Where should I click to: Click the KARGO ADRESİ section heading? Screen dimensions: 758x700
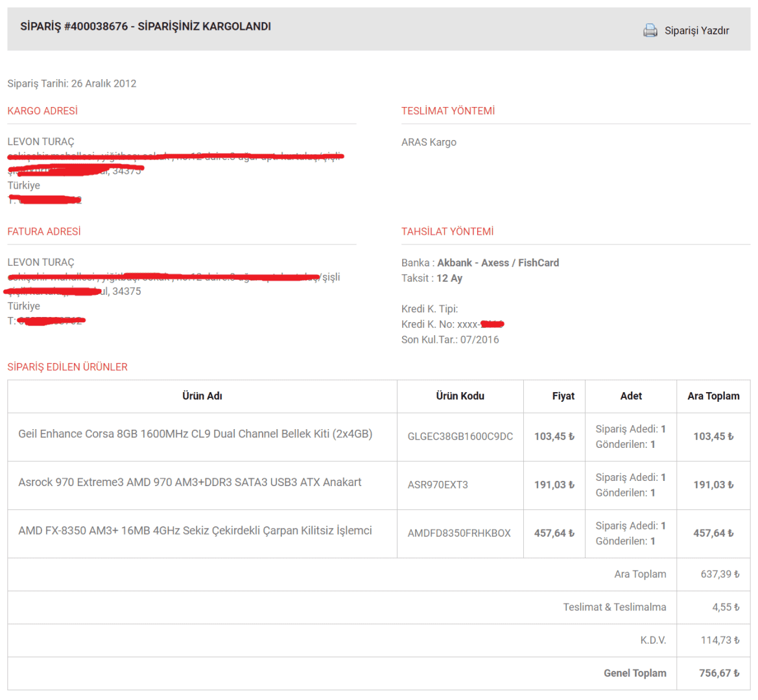coord(42,111)
